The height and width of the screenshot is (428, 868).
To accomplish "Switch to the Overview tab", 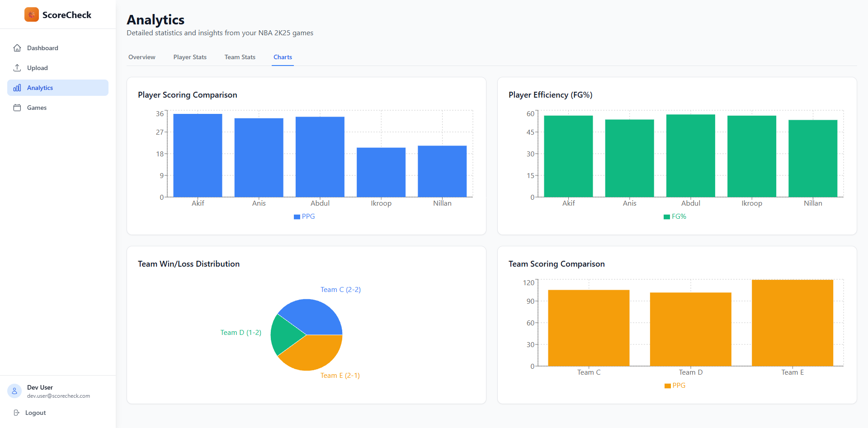I will click(142, 57).
